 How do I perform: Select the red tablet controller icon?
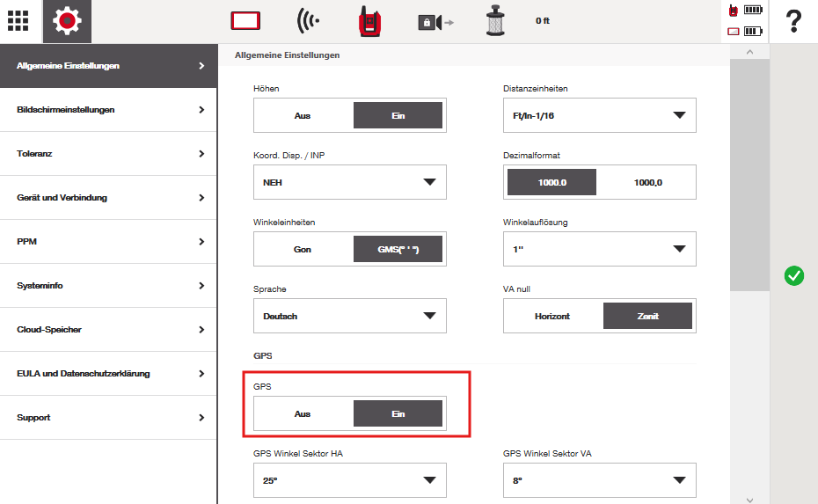pos(246,21)
